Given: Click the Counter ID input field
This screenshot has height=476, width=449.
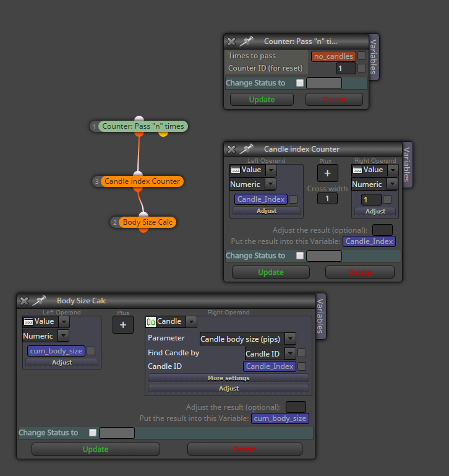Looking at the screenshot, I should click(346, 68).
